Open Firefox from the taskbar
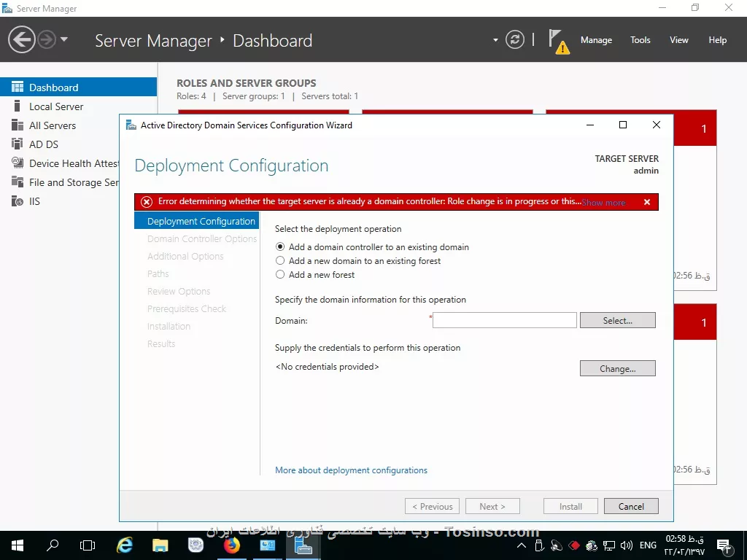Screen dimensions: 747x560 click(232, 545)
